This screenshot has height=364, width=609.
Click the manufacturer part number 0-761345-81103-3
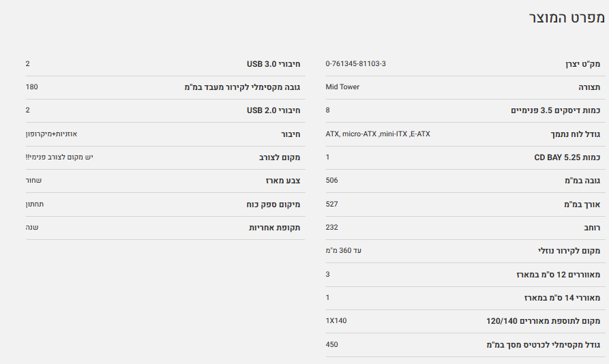(355, 64)
